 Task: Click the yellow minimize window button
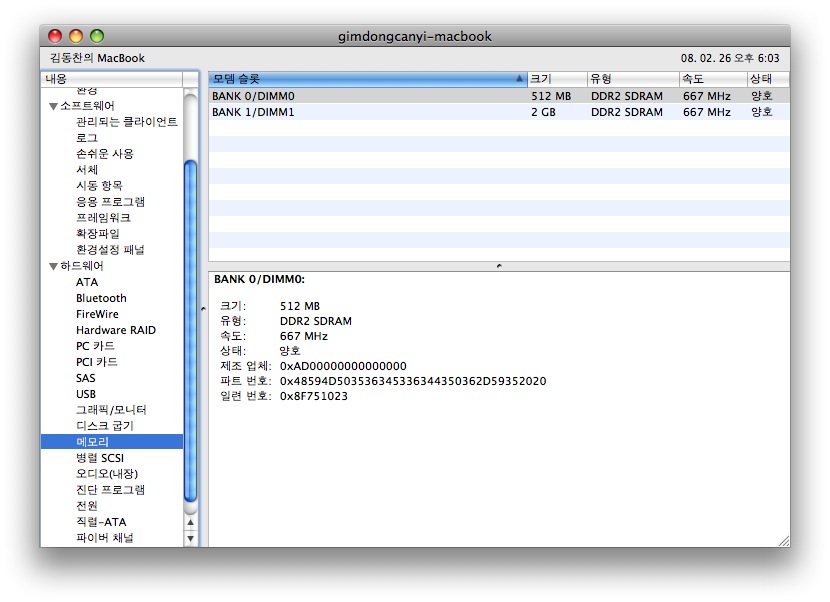pos(76,36)
